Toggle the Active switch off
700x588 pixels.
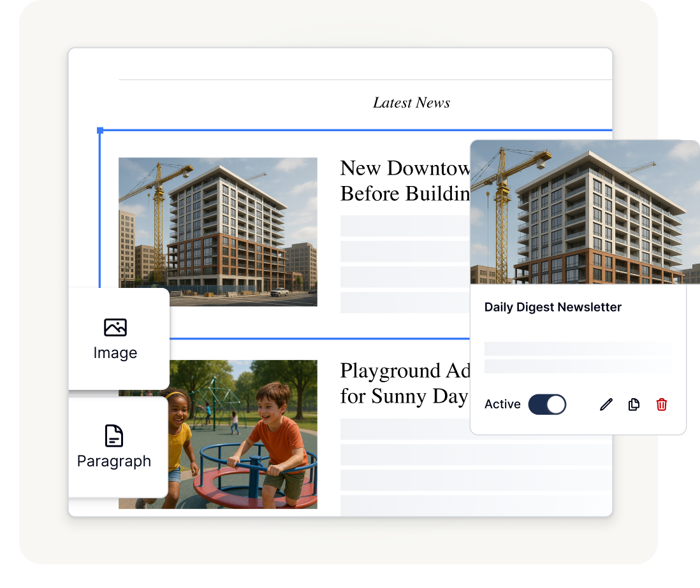(547, 405)
